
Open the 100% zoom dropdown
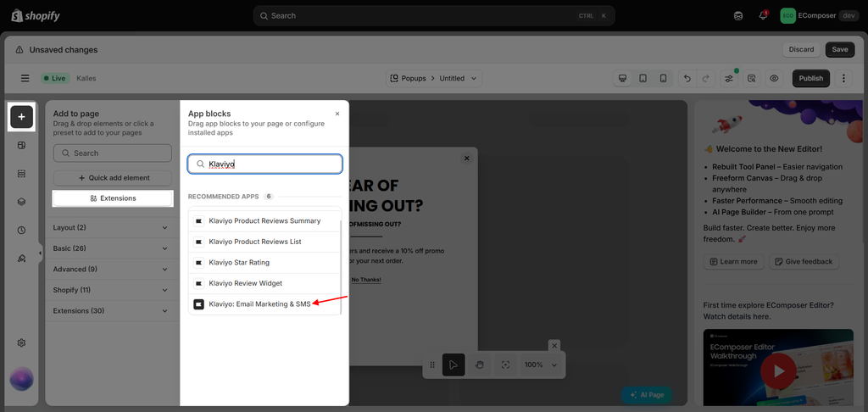pyautogui.click(x=541, y=365)
